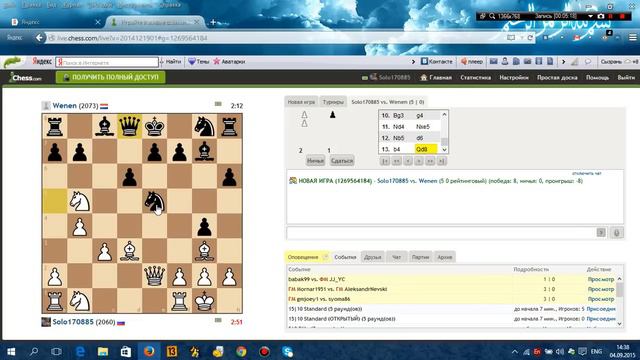The image size is (640, 360).
Task: Offer a draw with Ничья button
Action: click(x=315, y=161)
